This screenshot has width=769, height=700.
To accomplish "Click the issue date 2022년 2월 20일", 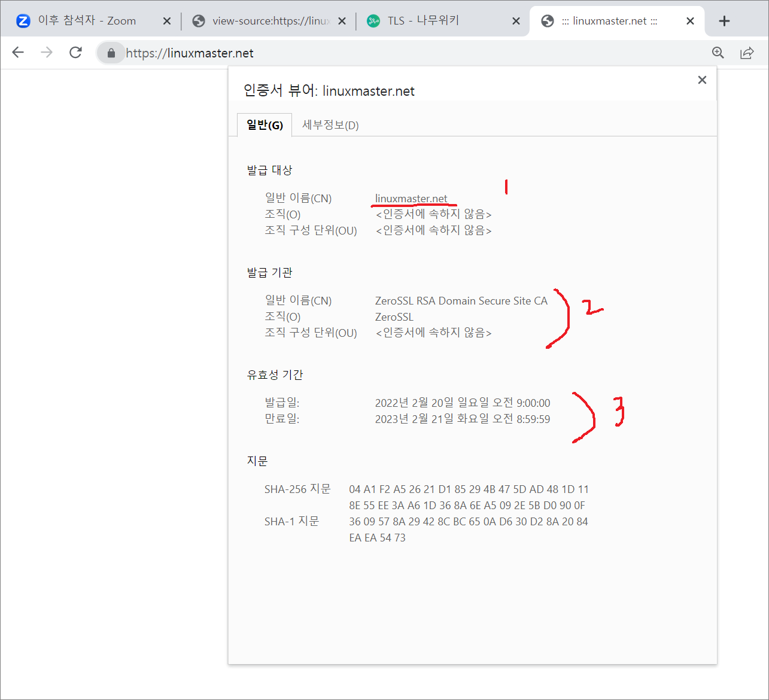I will pyautogui.click(x=463, y=403).
